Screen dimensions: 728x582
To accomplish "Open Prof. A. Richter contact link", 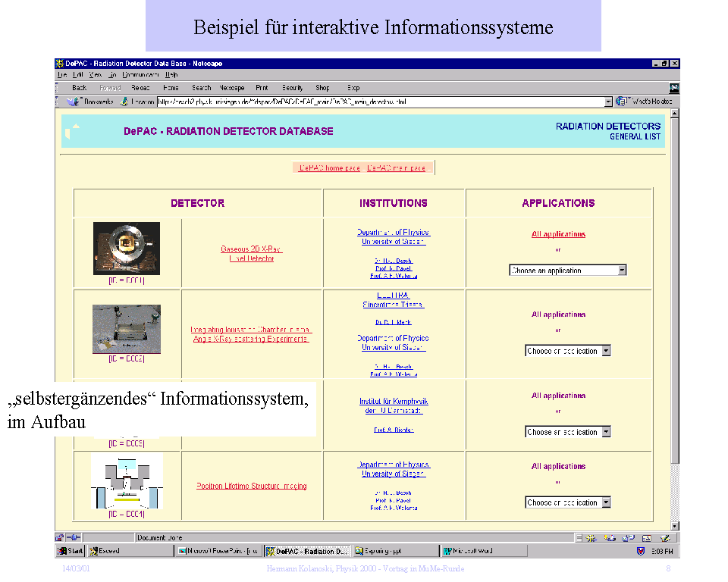I will (394, 430).
